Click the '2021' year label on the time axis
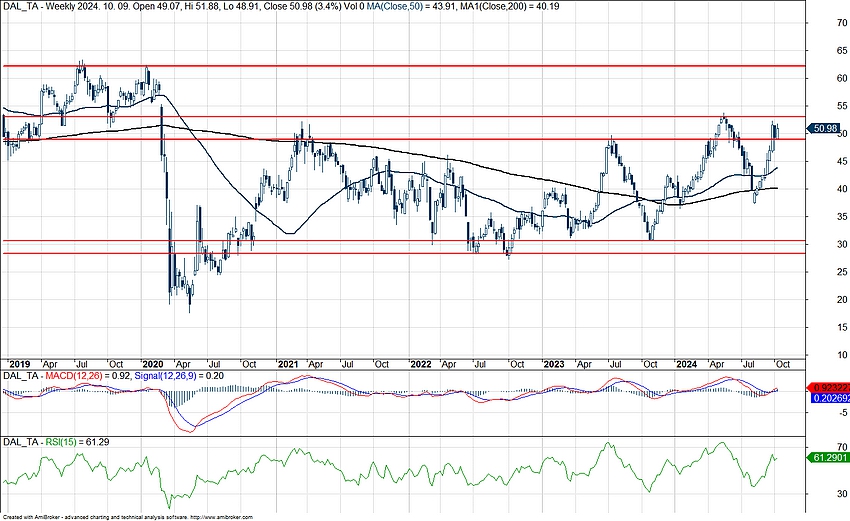The height and width of the screenshot is (521, 850). click(288, 364)
